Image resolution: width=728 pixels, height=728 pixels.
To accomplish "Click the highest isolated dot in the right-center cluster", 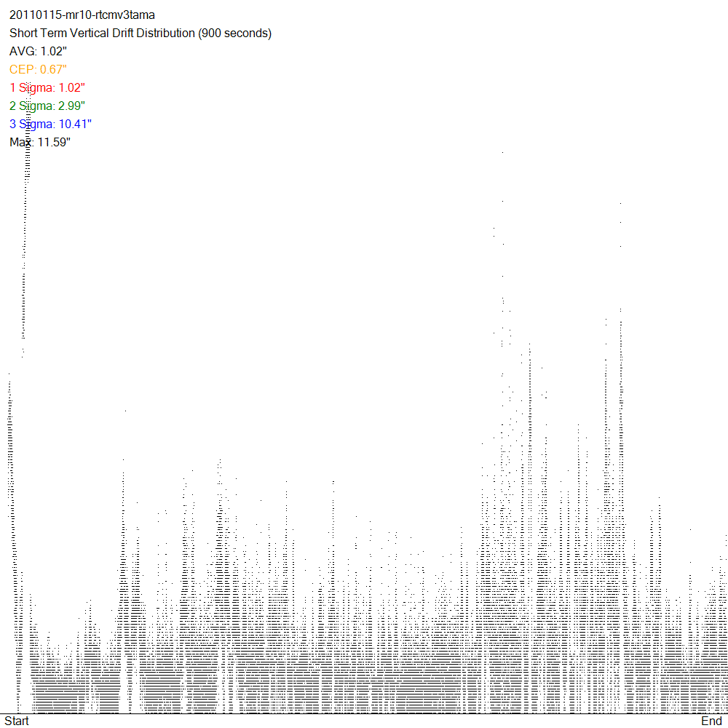I will pyautogui.click(x=502, y=152).
